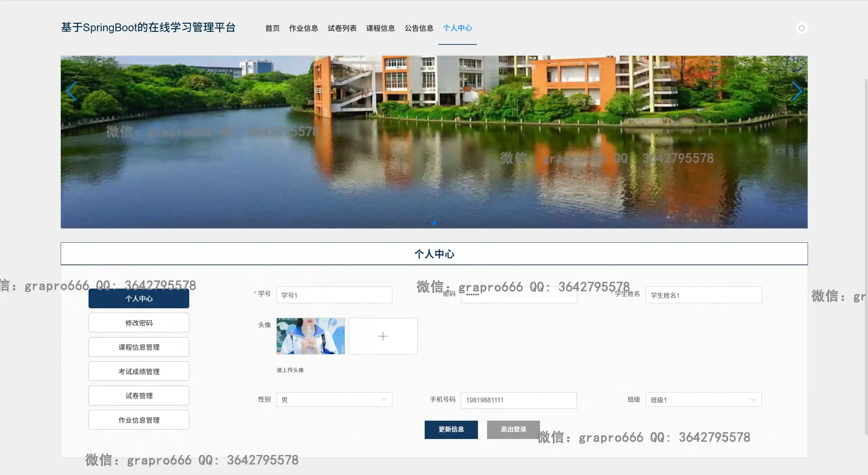The height and width of the screenshot is (475, 868).
Task: Select 考试成绩管理 in the sidebar
Action: 139,371
